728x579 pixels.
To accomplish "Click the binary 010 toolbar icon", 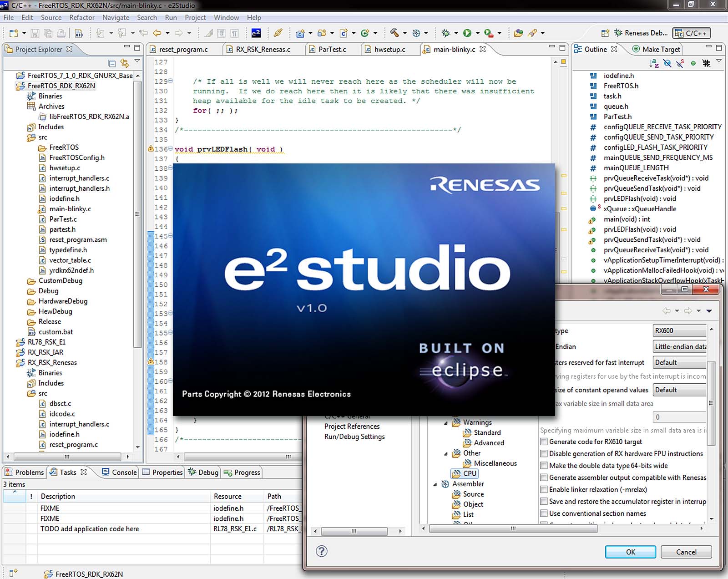I will click(x=79, y=33).
